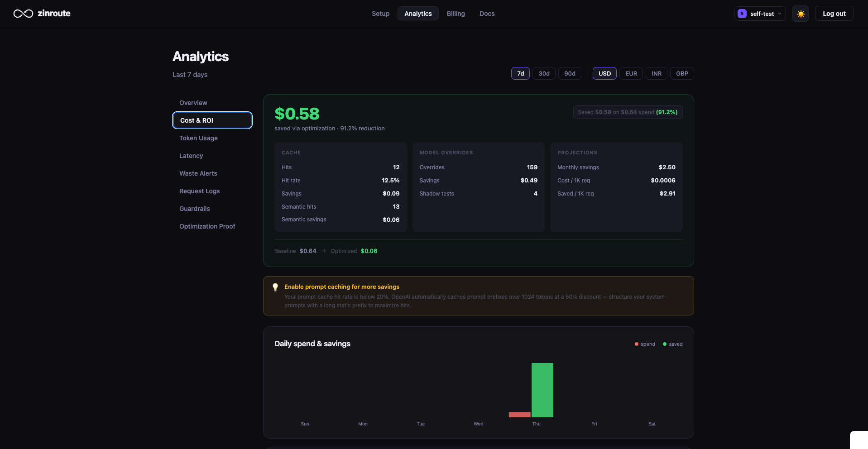Switch the range to 30d
868x449 pixels.
544,73
